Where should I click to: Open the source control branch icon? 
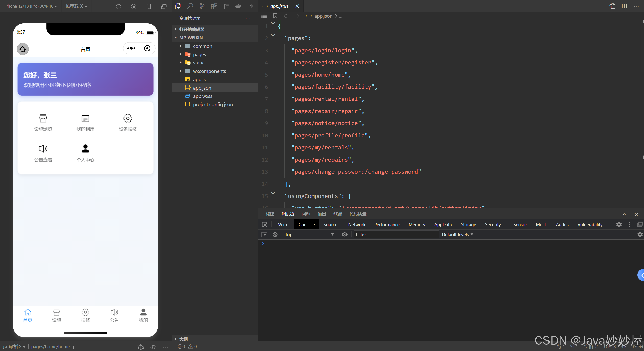pos(202,6)
